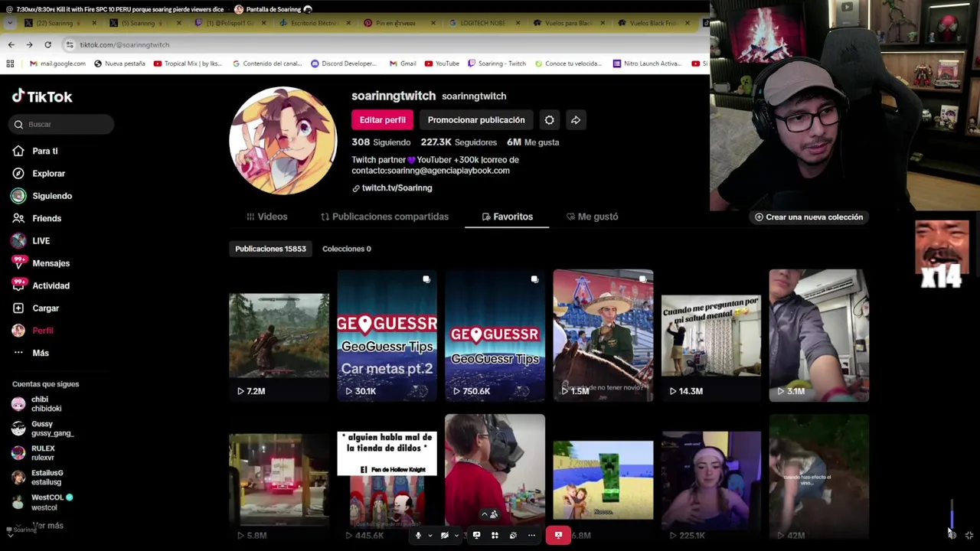Open the tienda de dildos video

pos(387,480)
